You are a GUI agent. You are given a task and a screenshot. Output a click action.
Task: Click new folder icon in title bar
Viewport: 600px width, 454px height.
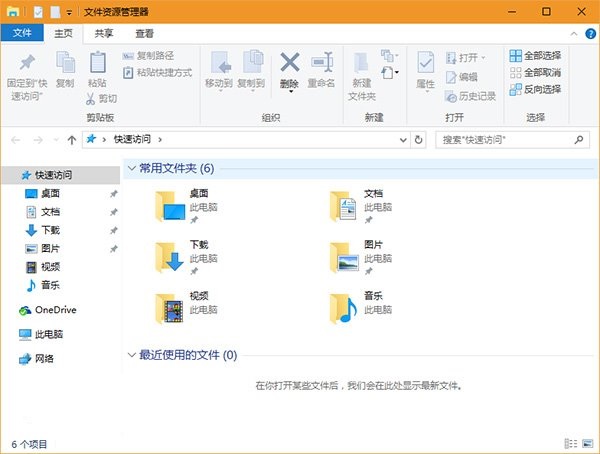pos(56,12)
